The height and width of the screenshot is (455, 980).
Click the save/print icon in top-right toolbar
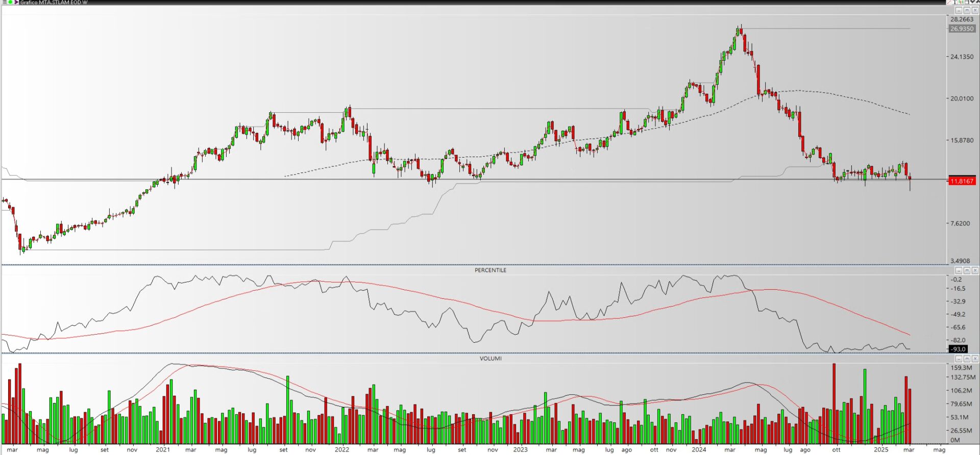pyautogui.click(x=967, y=2)
